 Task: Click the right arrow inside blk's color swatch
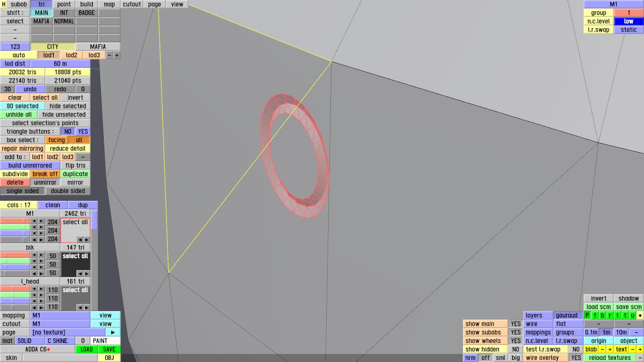pyautogui.click(x=86, y=274)
